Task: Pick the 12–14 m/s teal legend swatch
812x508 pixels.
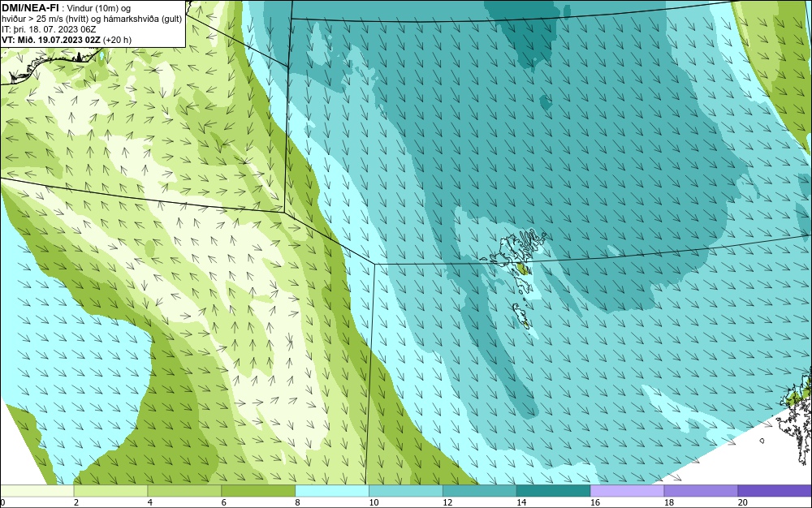Action: [x=480, y=491]
